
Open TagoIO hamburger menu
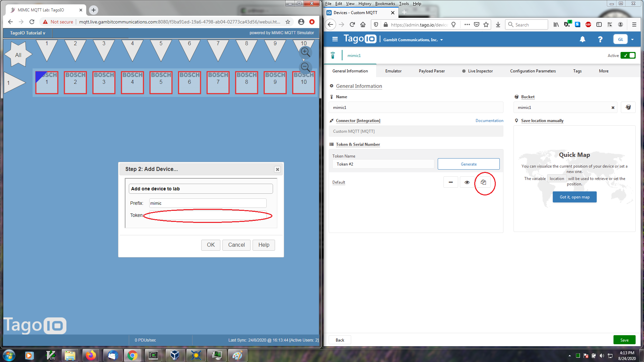(335, 39)
